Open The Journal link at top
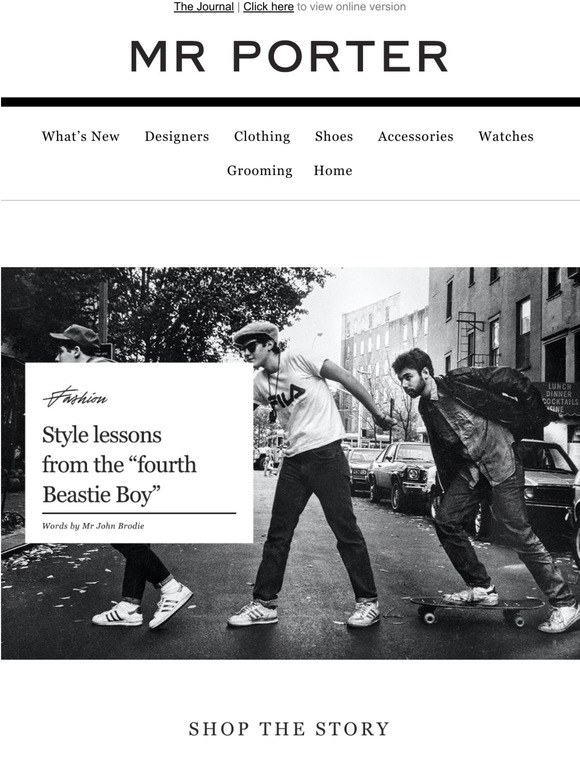 pyautogui.click(x=203, y=7)
